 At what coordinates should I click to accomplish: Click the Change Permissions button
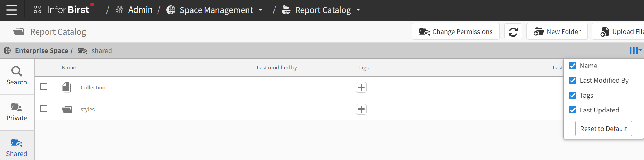[x=456, y=31]
